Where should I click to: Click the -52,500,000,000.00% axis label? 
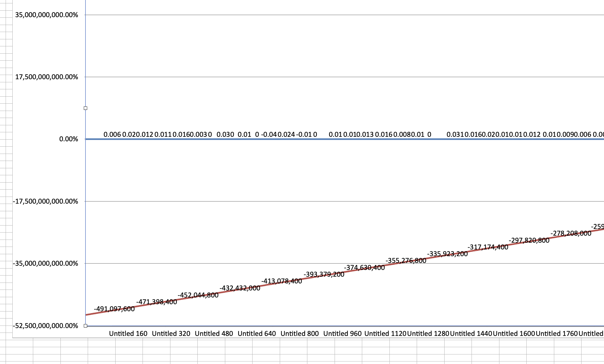point(45,326)
